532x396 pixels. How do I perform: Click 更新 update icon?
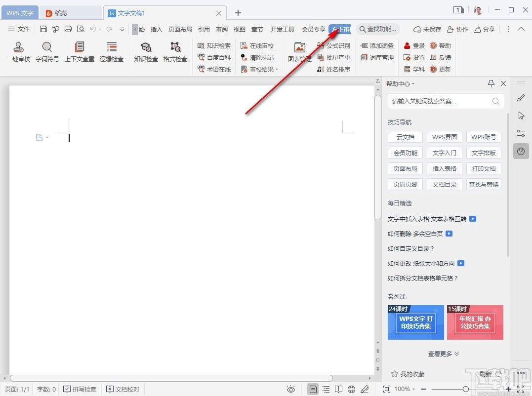point(440,70)
